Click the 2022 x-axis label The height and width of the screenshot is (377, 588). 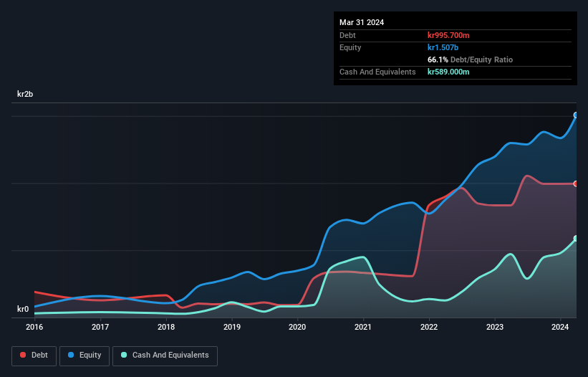pyautogui.click(x=429, y=327)
